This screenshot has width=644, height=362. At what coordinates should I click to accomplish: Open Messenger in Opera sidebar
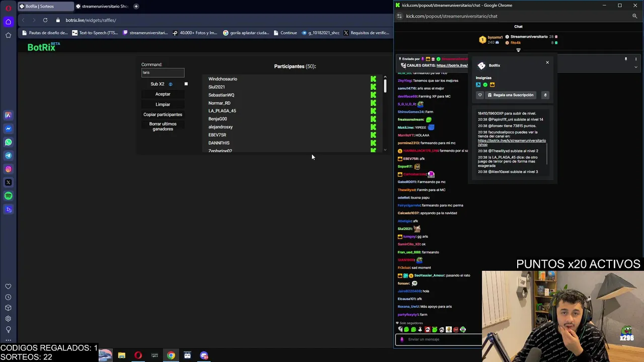(8, 129)
